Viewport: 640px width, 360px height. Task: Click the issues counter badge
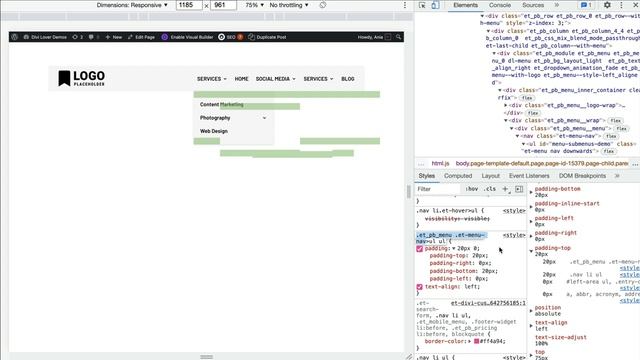click(586, 5)
